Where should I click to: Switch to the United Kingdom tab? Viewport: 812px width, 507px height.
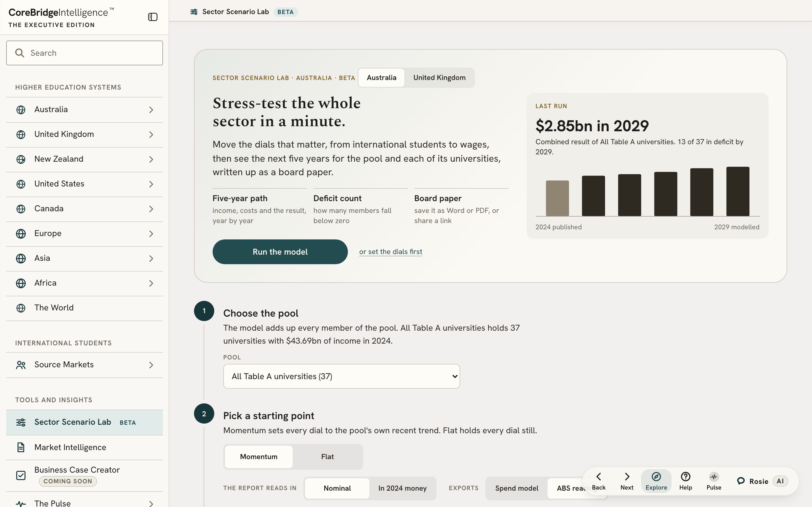tap(439, 77)
